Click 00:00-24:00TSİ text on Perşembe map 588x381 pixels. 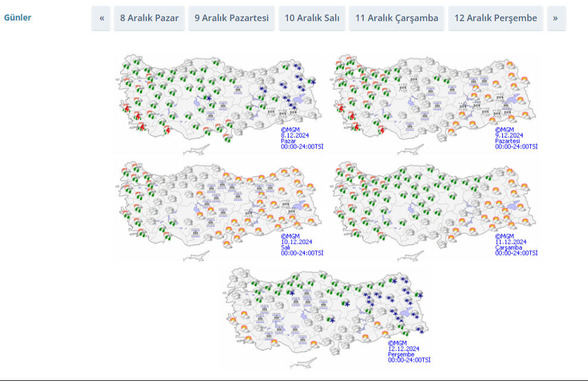(409, 360)
